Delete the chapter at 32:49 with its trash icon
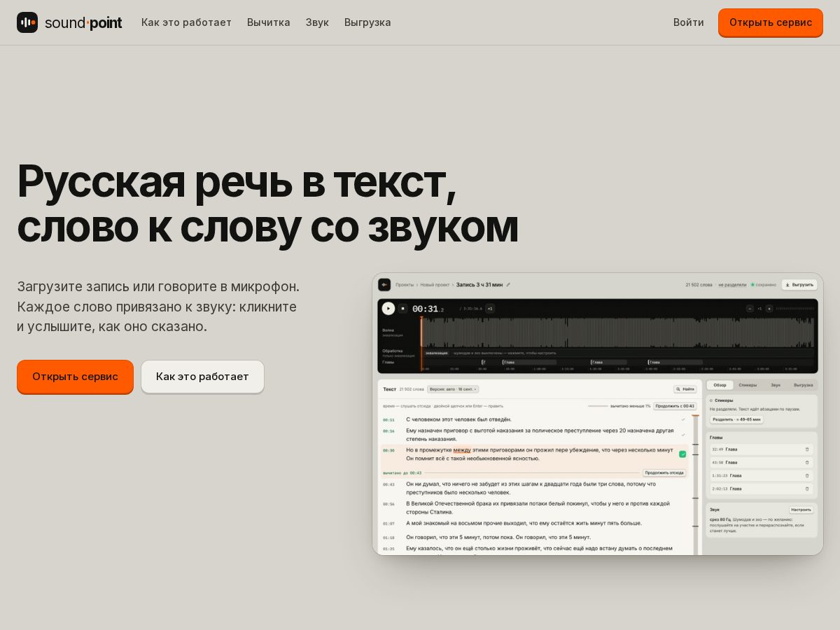Viewport: 840px width, 630px height. [x=807, y=449]
